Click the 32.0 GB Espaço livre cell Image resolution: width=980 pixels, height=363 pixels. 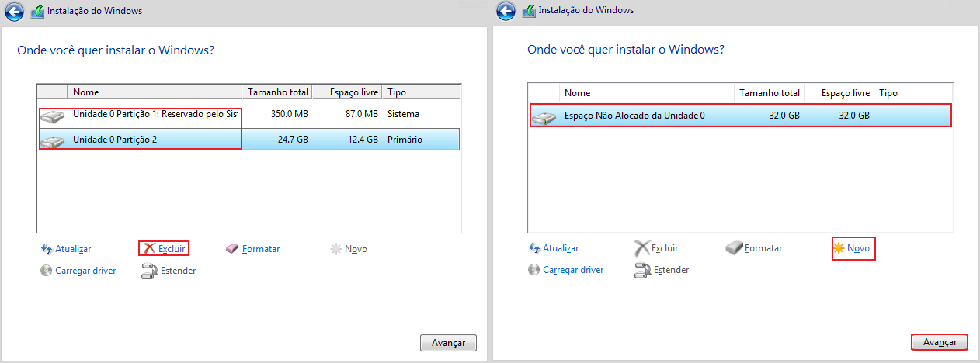pos(853,116)
